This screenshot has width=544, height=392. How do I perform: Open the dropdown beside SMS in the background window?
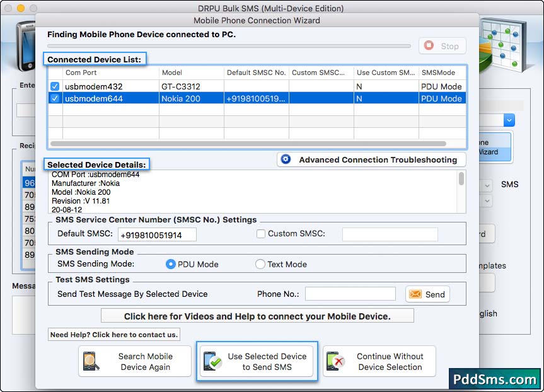tap(487, 185)
